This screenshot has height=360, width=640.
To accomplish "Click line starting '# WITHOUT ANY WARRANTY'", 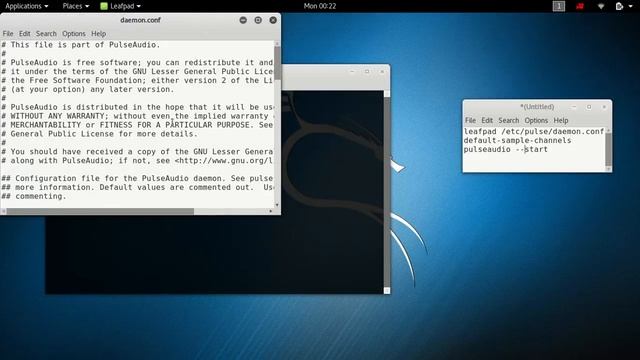I will (137, 116).
